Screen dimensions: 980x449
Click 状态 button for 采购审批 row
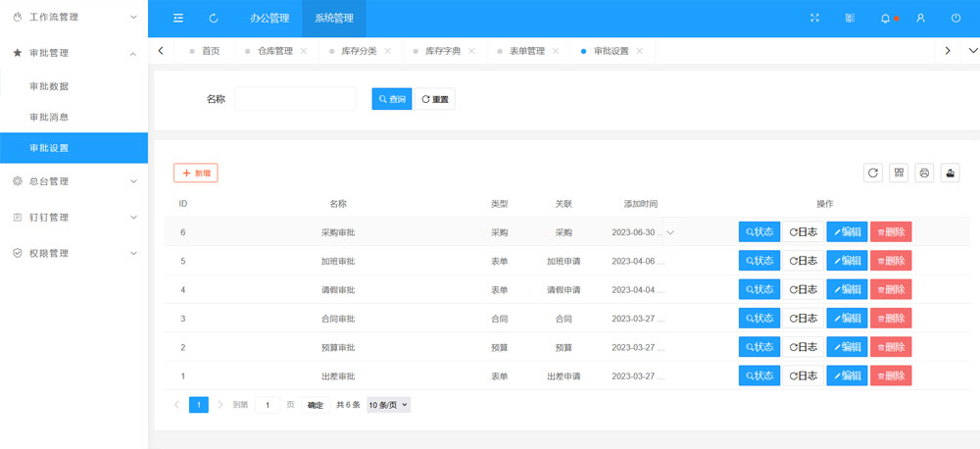tap(759, 232)
